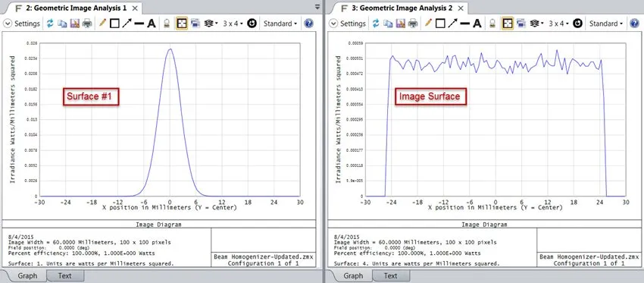Close the Geometric Image Analysis 1 tab
Image resolution: width=644 pixels, height=283 pixels.
click(x=136, y=8)
